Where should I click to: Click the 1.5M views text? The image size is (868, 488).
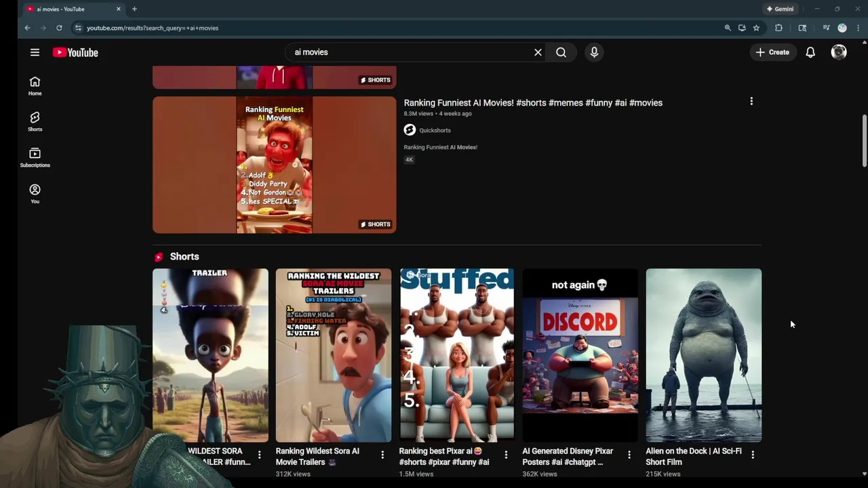pos(416,474)
